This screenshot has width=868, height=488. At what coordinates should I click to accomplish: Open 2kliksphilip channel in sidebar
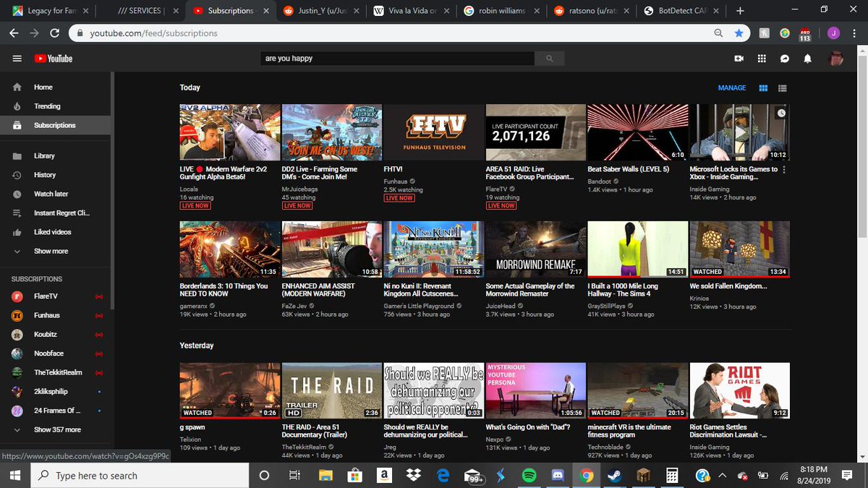coord(56,391)
